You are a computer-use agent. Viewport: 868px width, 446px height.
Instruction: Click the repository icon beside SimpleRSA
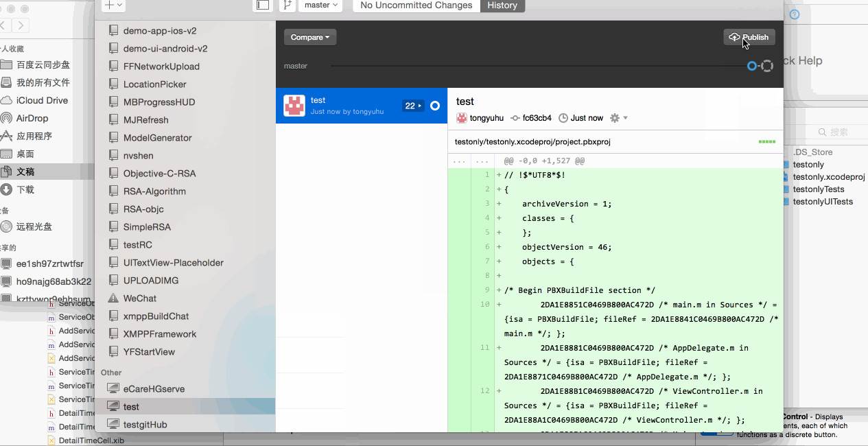click(114, 227)
